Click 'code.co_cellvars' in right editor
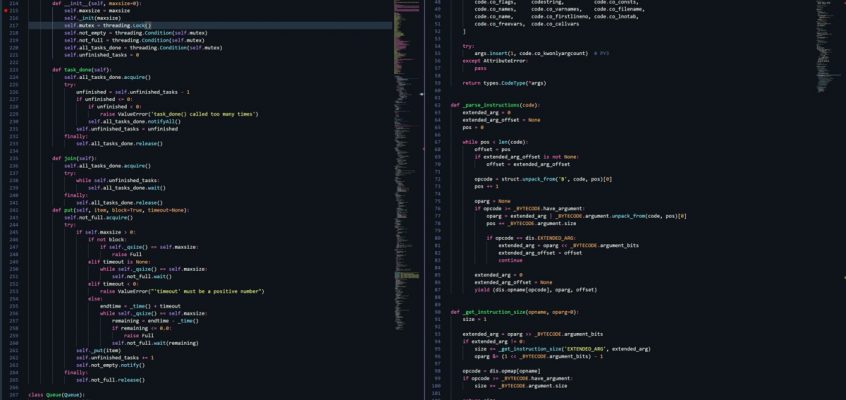This screenshot has width=846, height=400. click(555, 24)
